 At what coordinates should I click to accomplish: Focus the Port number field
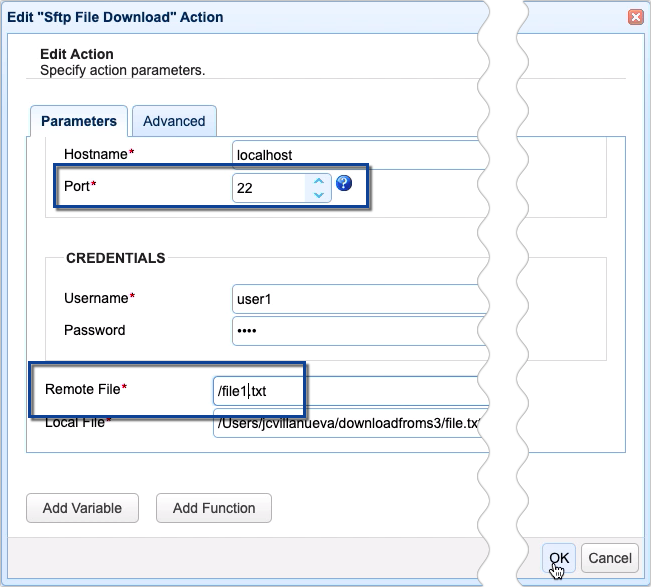(x=268, y=188)
